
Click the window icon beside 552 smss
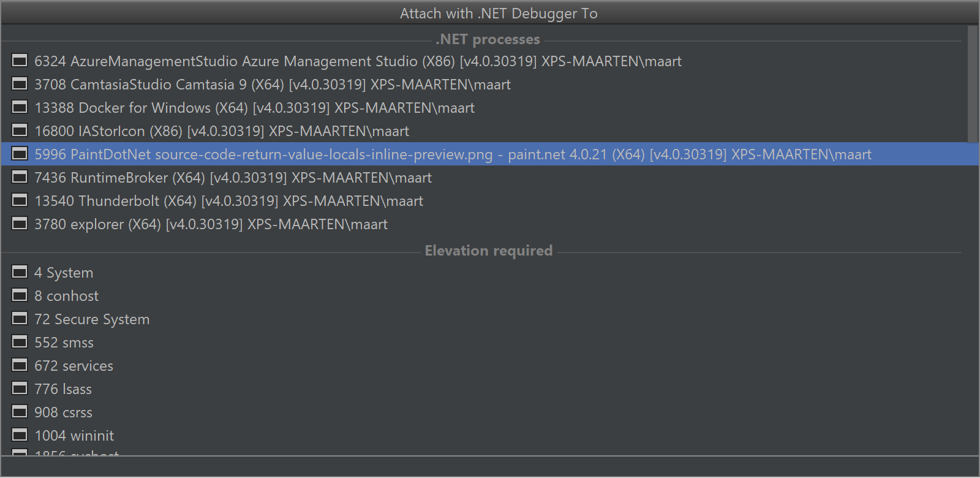[x=20, y=342]
